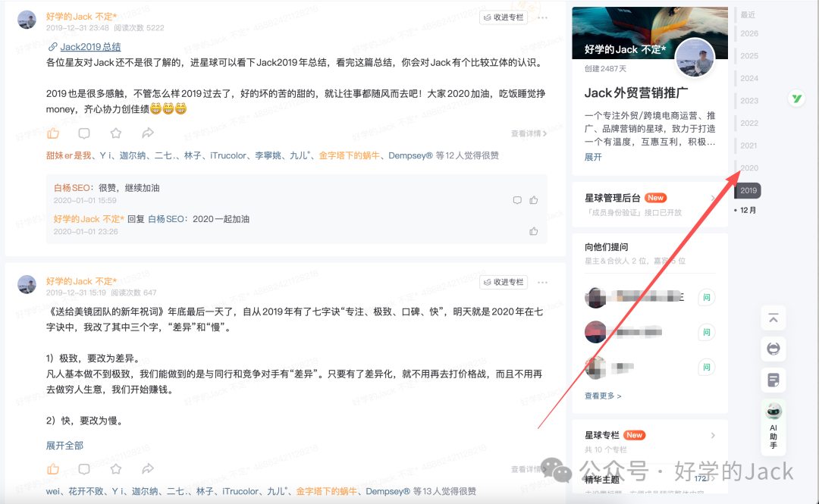
Task: Open comments on the Jack2019总结 post
Action: 84,133
